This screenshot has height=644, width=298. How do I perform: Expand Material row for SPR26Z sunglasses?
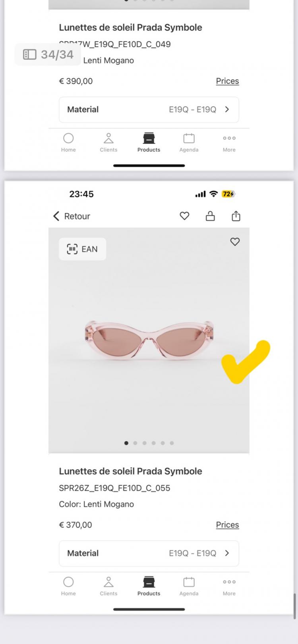(x=149, y=553)
